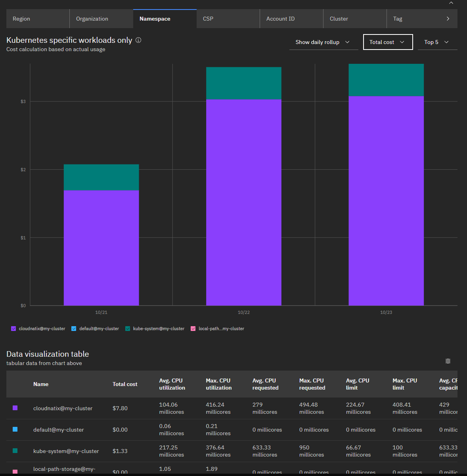Toggle local-path legend checkbox
The width and height of the screenshot is (467, 476).
coord(193,329)
